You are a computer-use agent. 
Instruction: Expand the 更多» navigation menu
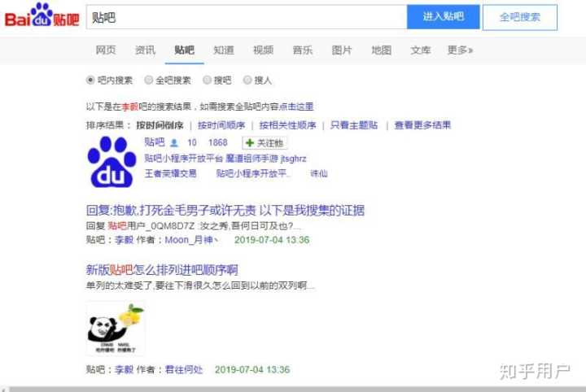(x=460, y=50)
